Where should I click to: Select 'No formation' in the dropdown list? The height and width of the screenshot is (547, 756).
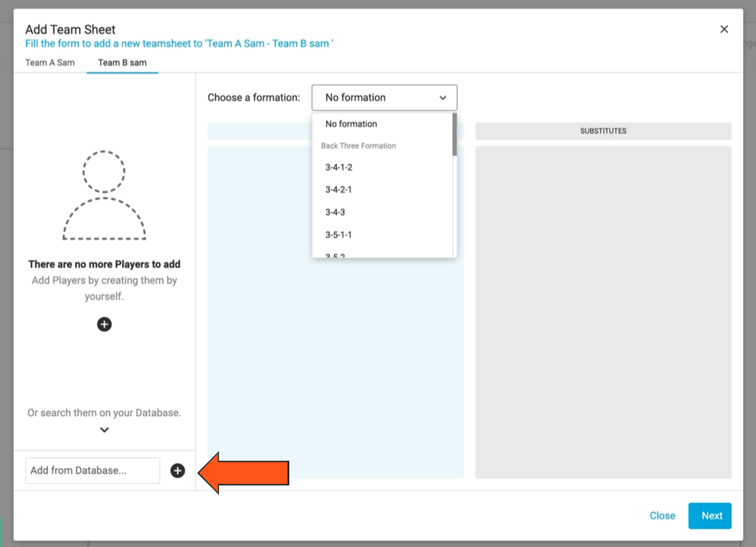pos(382,124)
